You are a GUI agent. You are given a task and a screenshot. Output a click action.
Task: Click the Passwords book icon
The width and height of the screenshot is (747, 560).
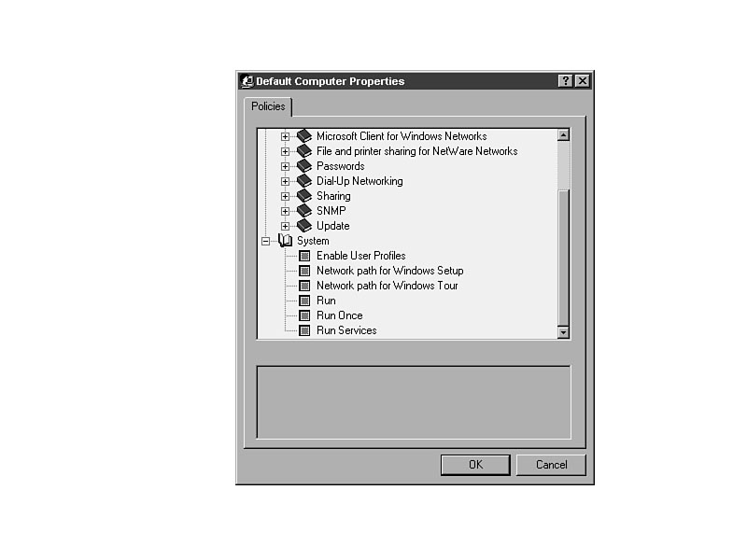304,166
